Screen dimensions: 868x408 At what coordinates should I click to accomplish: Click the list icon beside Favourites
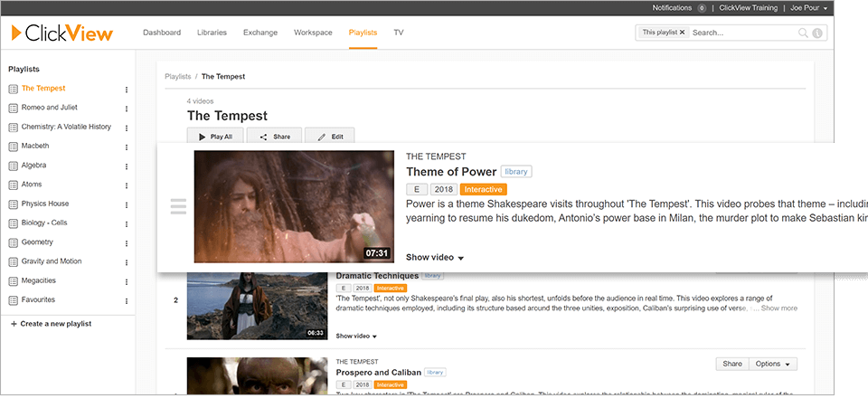pos(14,300)
